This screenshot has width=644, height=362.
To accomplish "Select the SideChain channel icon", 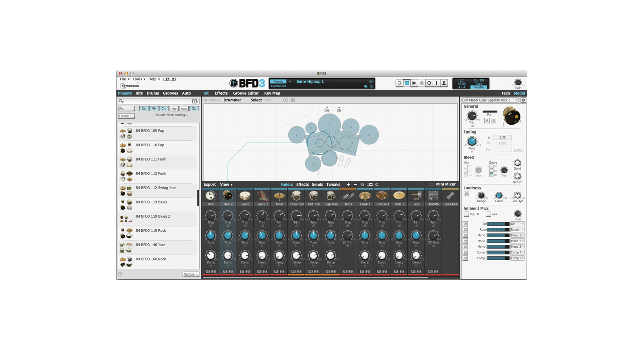I will click(x=450, y=196).
